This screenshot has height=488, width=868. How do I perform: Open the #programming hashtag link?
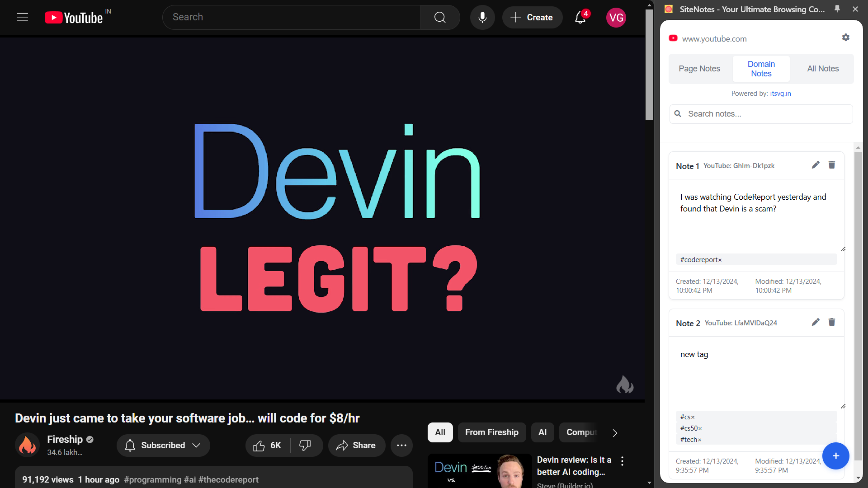(153, 479)
